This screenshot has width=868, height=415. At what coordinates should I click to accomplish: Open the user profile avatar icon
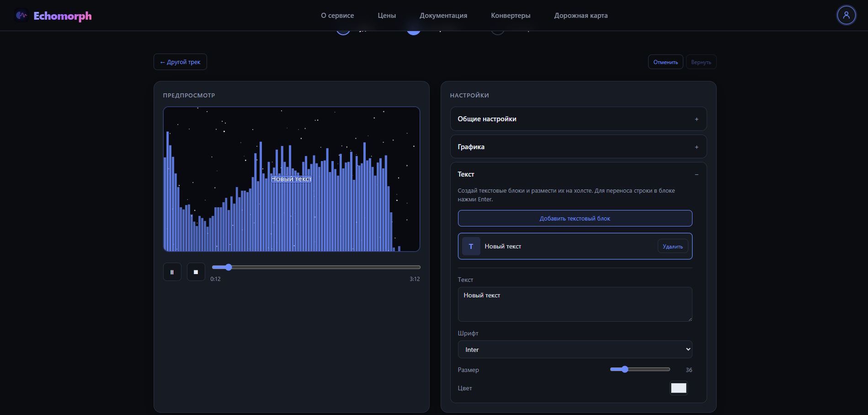(x=846, y=15)
